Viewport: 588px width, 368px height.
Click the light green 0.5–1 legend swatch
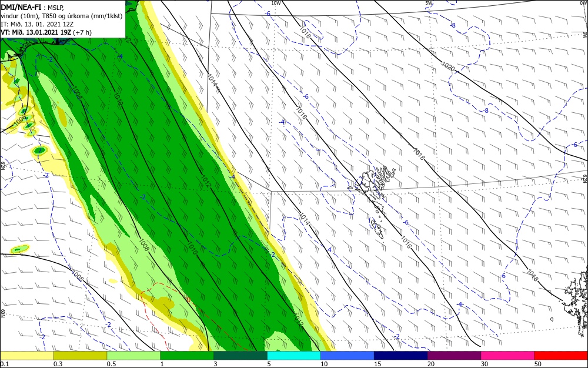pos(133,356)
